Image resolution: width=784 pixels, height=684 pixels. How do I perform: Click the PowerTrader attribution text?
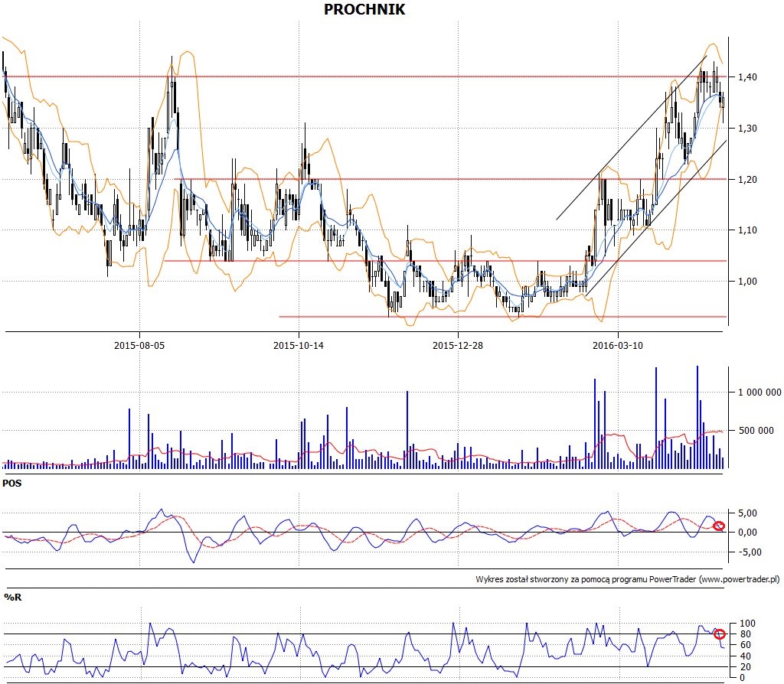[627, 579]
